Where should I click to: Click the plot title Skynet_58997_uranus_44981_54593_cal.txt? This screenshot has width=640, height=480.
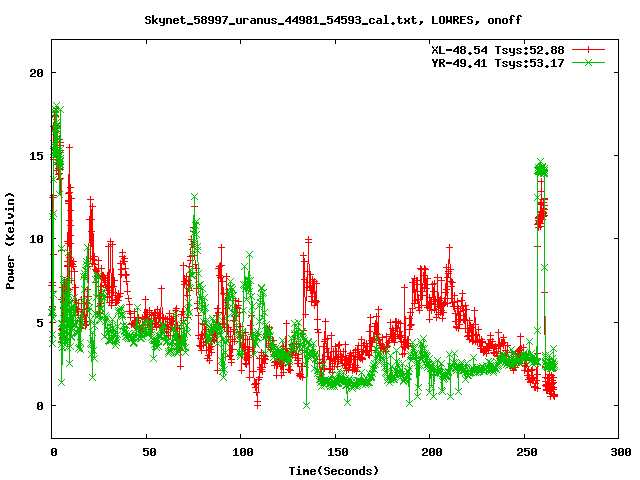click(x=281, y=20)
